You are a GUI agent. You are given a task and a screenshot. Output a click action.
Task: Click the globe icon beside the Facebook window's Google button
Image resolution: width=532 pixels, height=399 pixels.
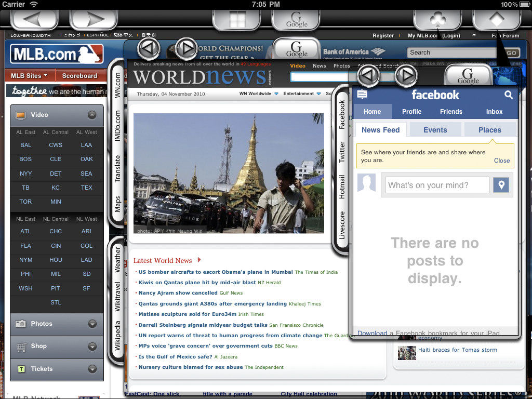pos(506,75)
